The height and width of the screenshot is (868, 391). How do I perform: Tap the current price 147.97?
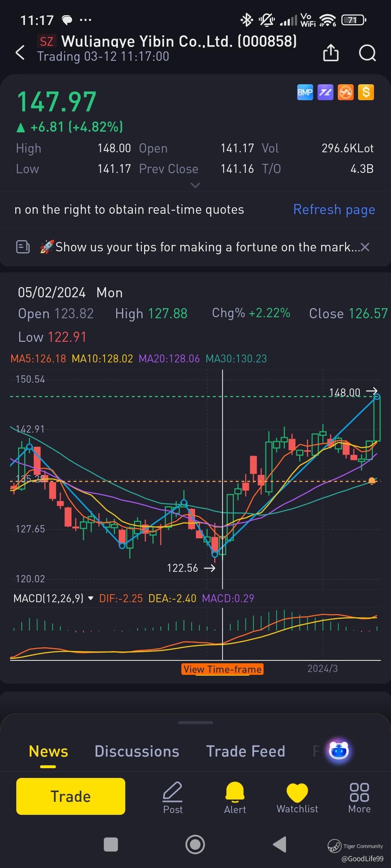(57, 102)
